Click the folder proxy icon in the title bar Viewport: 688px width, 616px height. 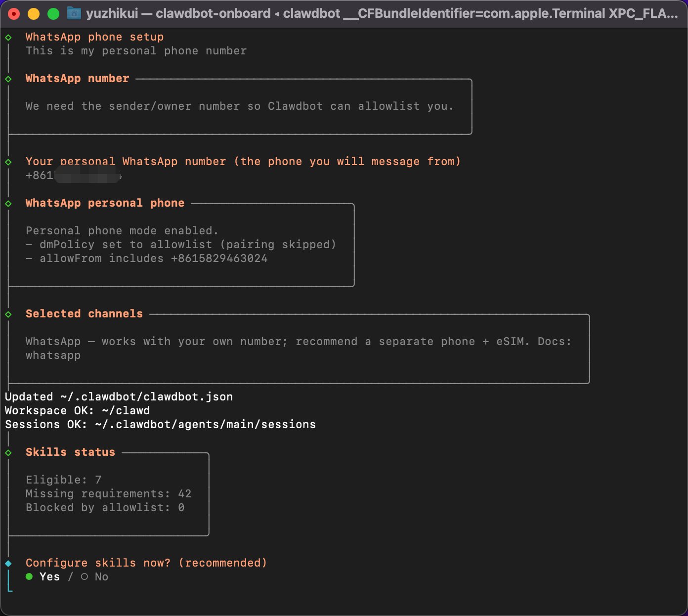(x=74, y=13)
